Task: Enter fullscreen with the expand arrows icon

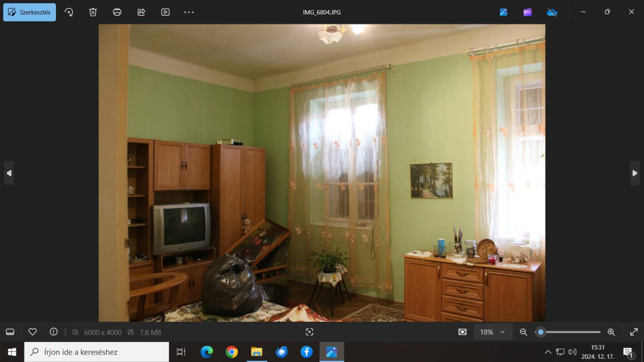Action: coord(633,332)
